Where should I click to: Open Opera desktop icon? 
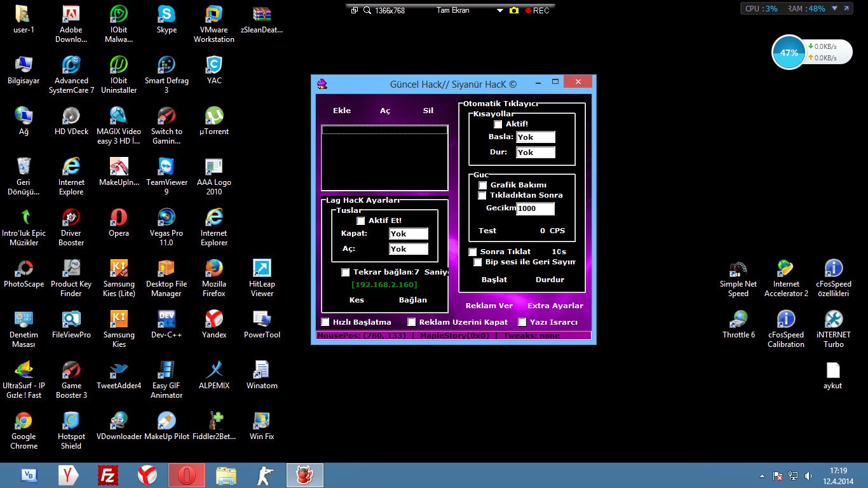[119, 222]
